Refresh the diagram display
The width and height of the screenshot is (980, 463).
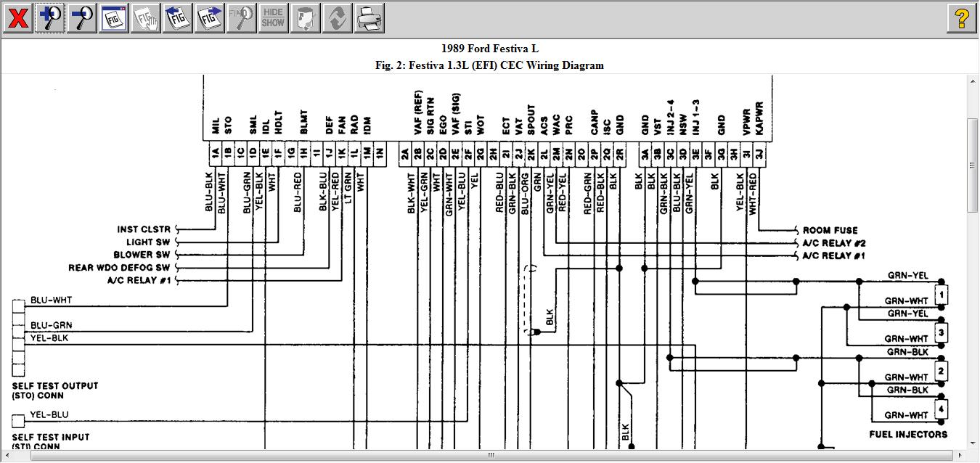337,17
